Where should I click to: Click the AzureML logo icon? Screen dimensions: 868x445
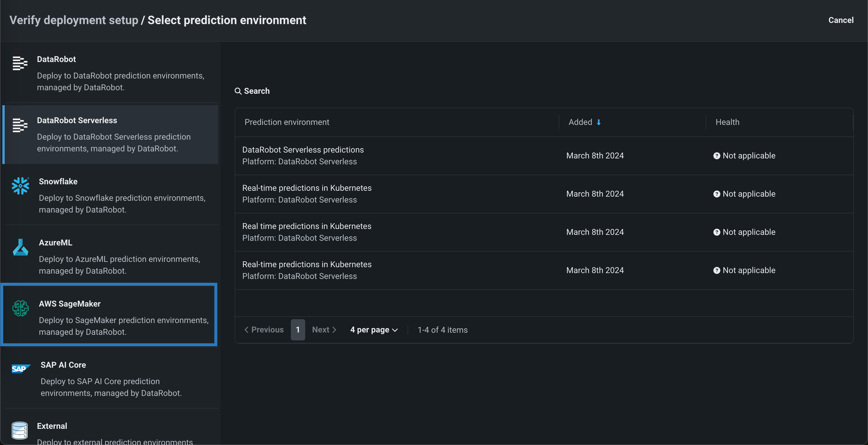pyautogui.click(x=20, y=247)
